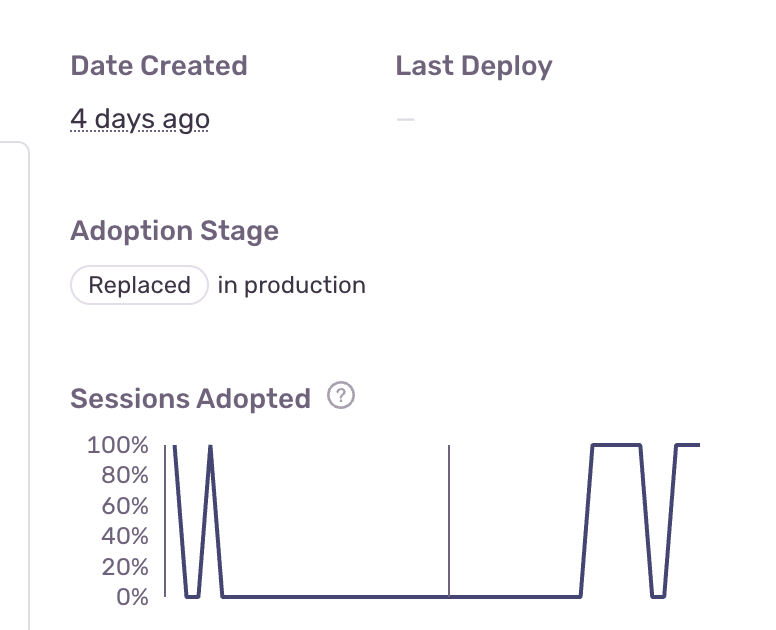Click the bottom of the dip after the plateau
776x630 pixels.
coord(658,597)
